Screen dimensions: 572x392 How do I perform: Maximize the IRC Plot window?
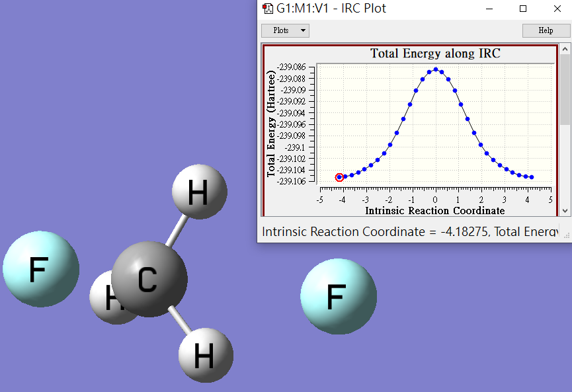click(x=523, y=9)
